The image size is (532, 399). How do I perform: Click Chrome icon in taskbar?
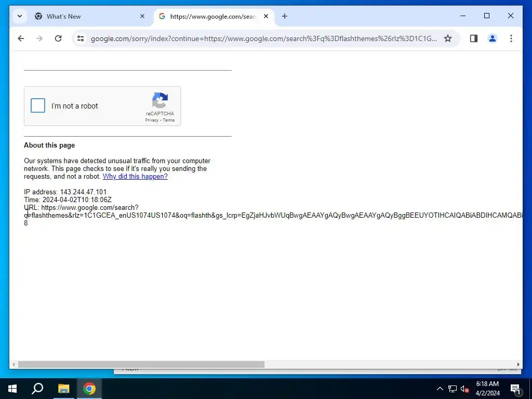(x=89, y=389)
